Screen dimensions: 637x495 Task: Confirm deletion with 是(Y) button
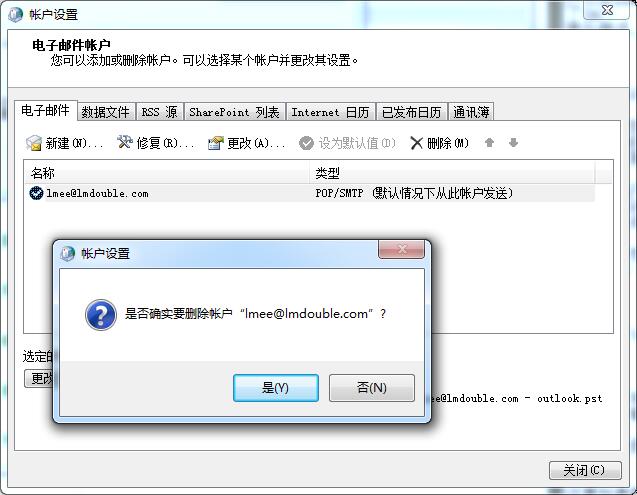point(276,388)
